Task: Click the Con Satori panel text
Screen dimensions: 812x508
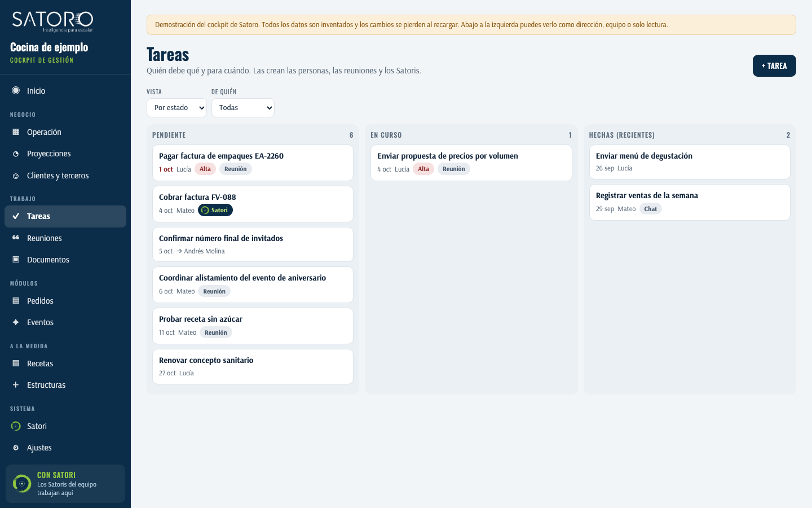Action: pos(67,484)
